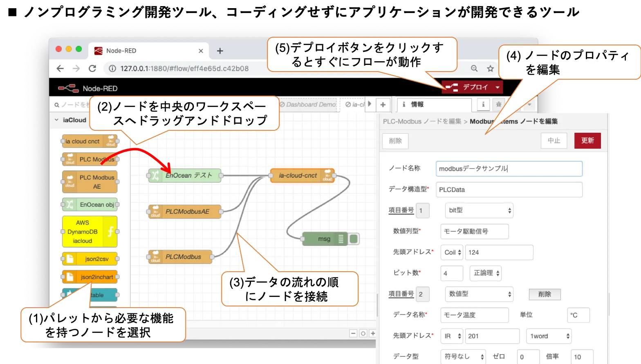Open the デプロイ dropdown arrow
This screenshot has height=364, width=641.
(498, 87)
